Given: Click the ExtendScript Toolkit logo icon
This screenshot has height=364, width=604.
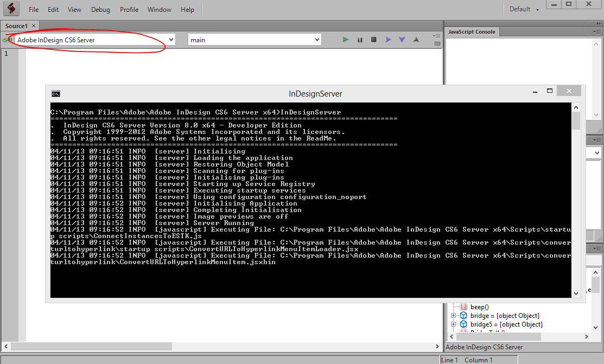Looking at the screenshot, I should pyautogui.click(x=11, y=9).
